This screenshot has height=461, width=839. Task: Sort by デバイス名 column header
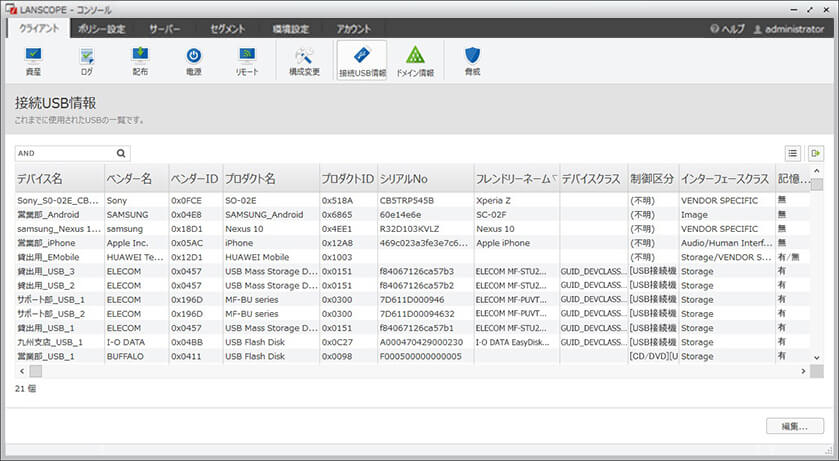point(59,179)
